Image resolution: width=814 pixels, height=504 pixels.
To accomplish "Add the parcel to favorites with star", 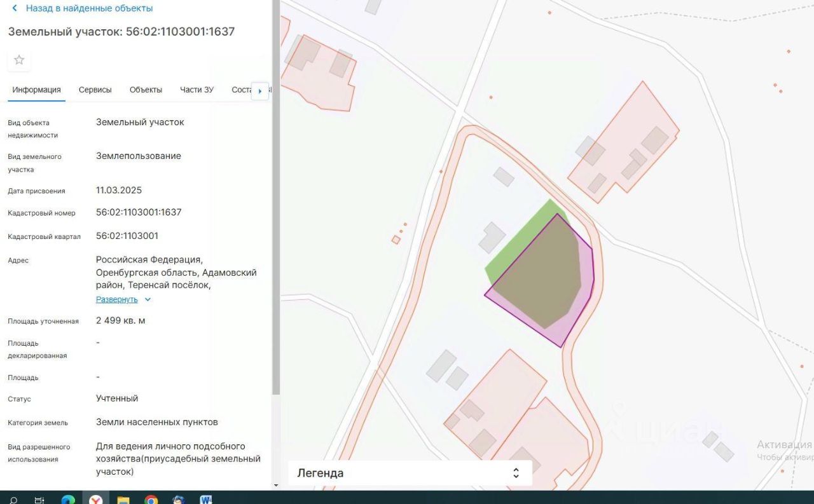I will [x=19, y=60].
